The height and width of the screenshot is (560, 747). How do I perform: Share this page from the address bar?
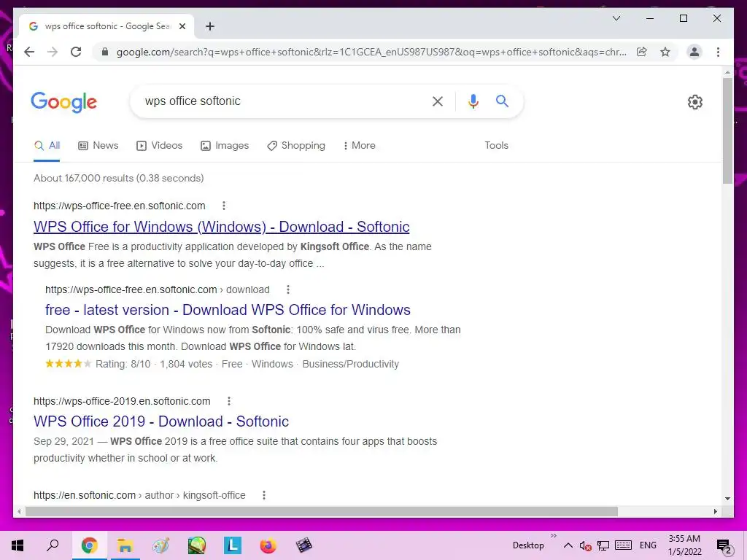642,52
